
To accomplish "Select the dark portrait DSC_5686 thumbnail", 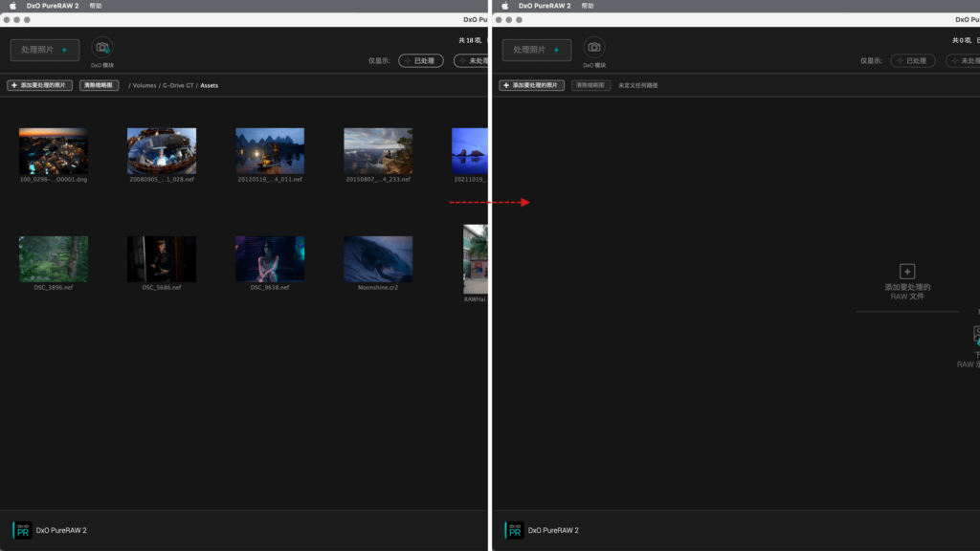I will (x=161, y=259).
